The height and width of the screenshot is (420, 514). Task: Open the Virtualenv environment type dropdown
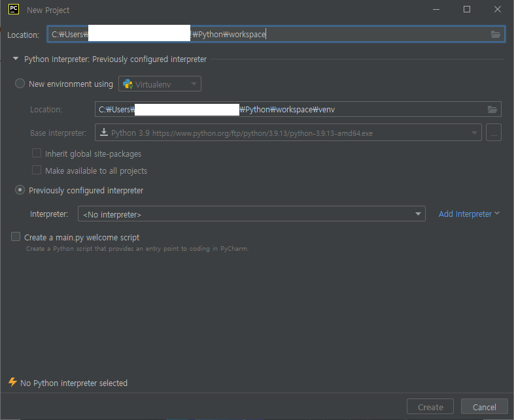(x=160, y=84)
